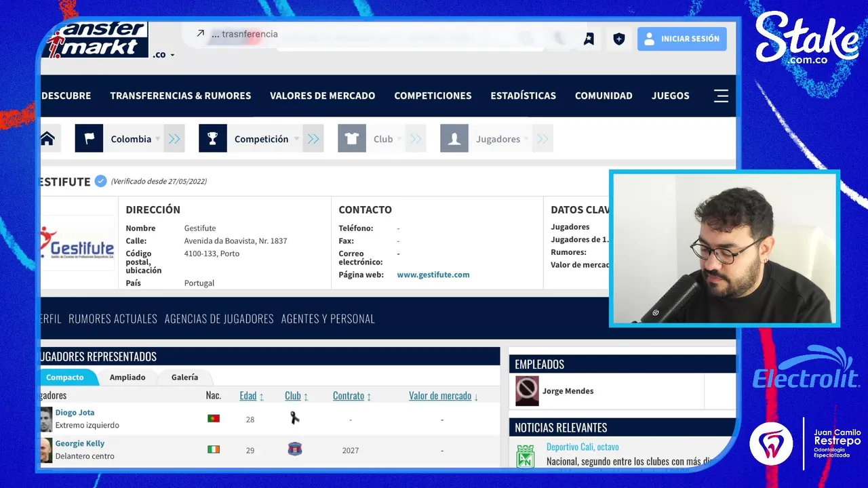Open the Competiciones menu
The image size is (868, 488).
coord(433,96)
